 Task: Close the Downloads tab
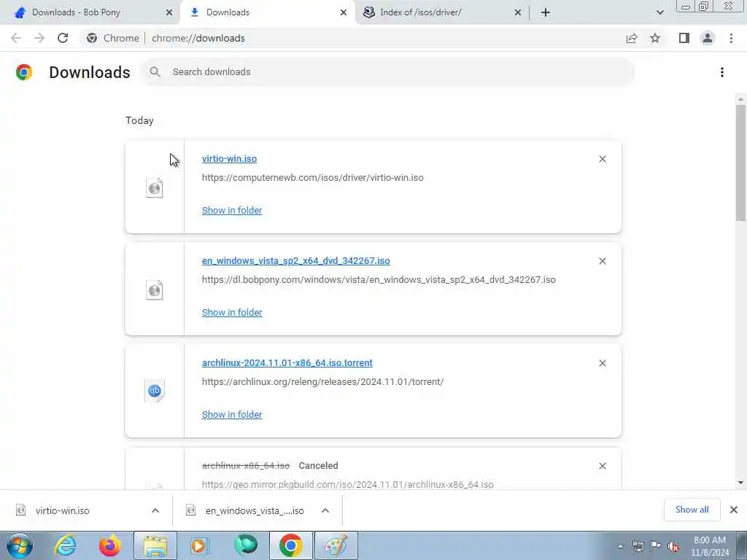(344, 12)
